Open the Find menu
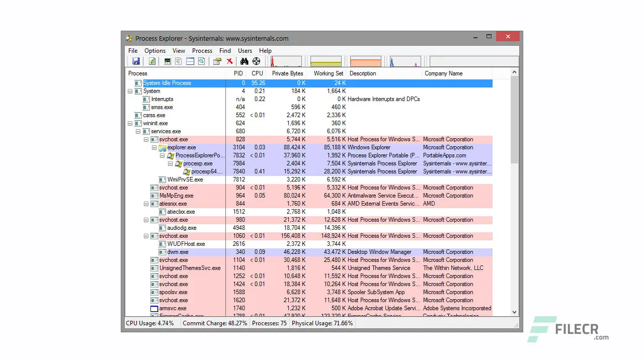Screen dimensions: 644x362 (x=225, y=51)
